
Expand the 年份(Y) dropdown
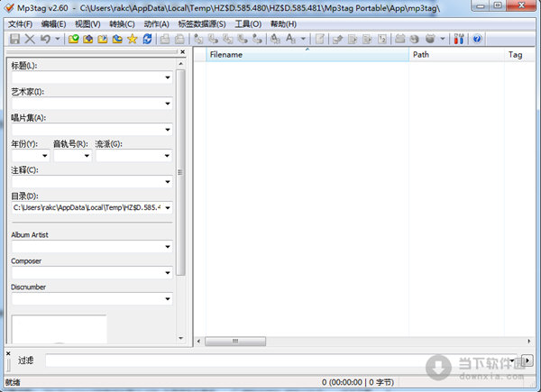click(45, 156)
